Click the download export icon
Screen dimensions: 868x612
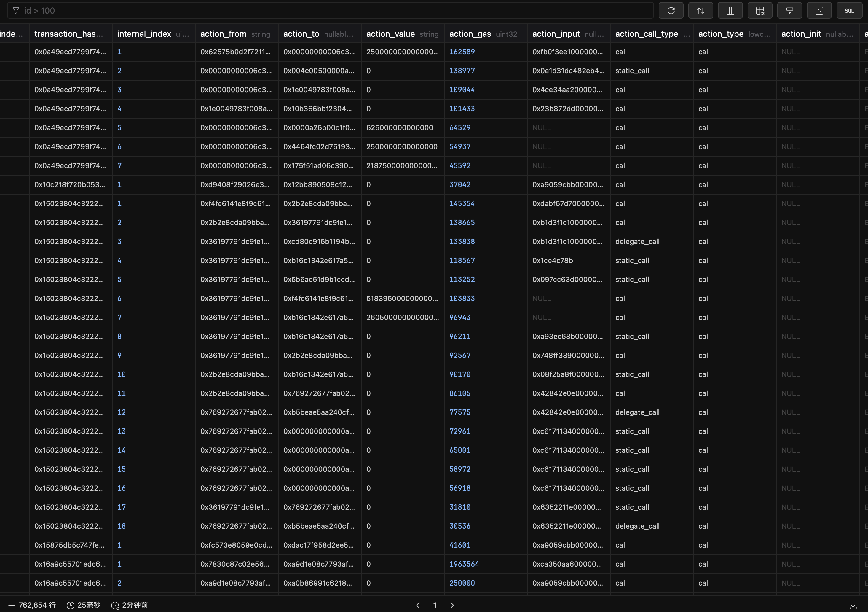(853, 605)
